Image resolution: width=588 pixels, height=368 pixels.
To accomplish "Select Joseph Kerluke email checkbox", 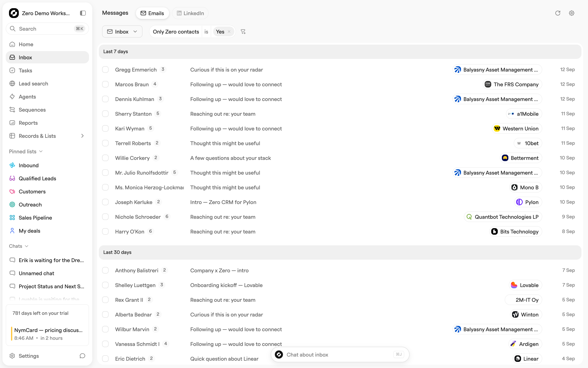I will (105, 202).
